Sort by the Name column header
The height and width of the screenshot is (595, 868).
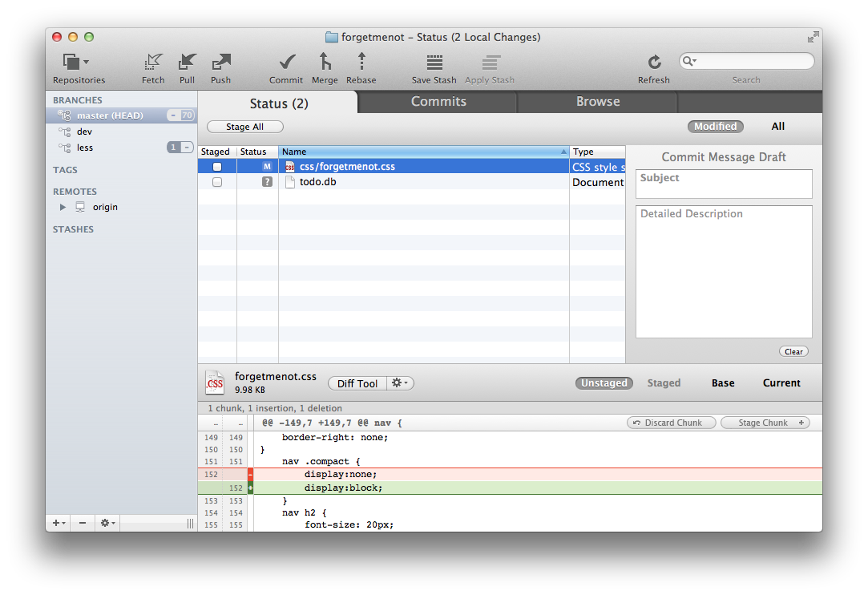pos(424,152)
